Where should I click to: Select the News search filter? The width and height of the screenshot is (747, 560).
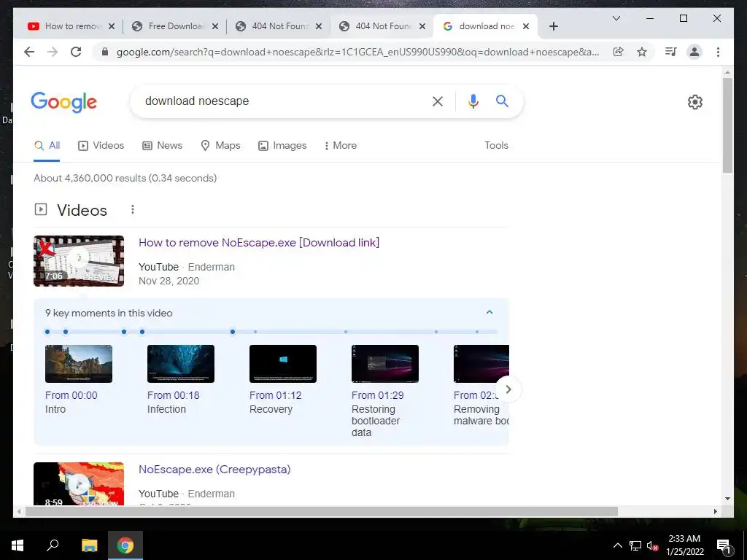coord(163,146)
